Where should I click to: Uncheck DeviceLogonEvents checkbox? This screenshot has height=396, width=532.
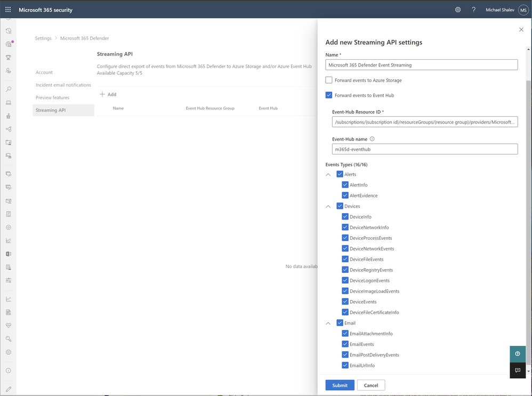point(345,280)
